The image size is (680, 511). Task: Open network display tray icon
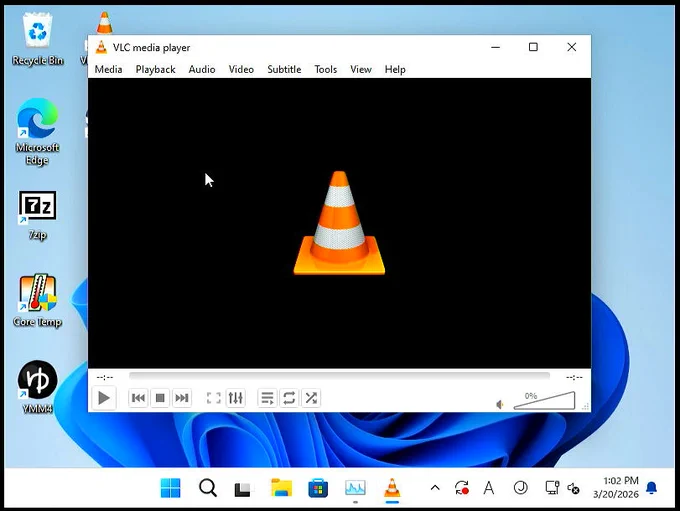pyautogui.click(x=552, y=488)
